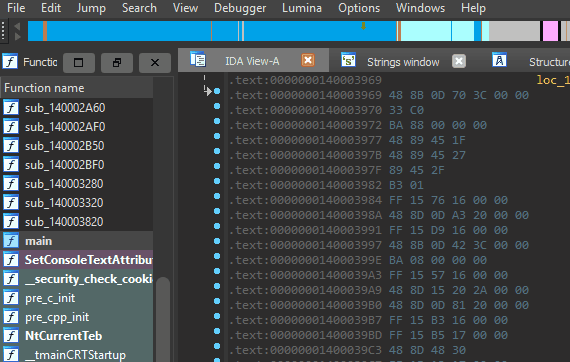The image size is (570, 362).
Task: Click the Strings window tab icon
Action: coord(348,60)
